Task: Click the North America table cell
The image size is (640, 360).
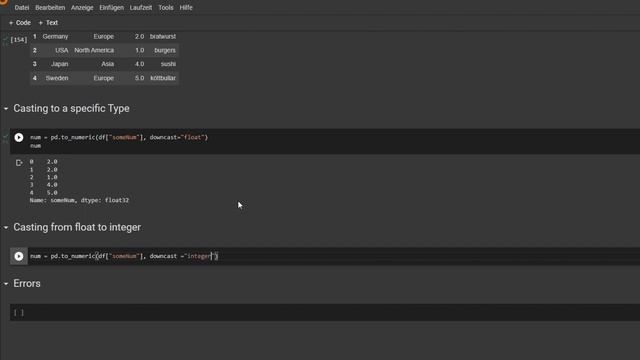Action: 94,50
